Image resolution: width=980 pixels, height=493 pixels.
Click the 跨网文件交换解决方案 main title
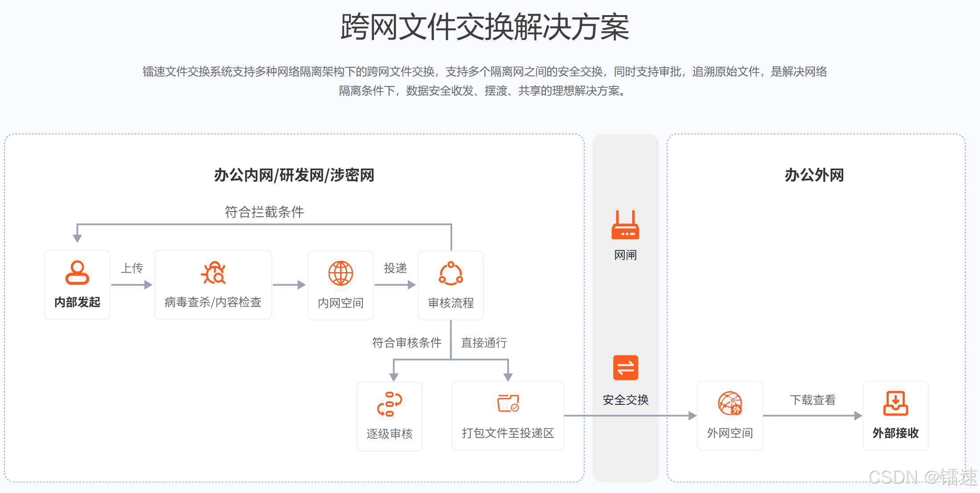(x=484, y=27)
